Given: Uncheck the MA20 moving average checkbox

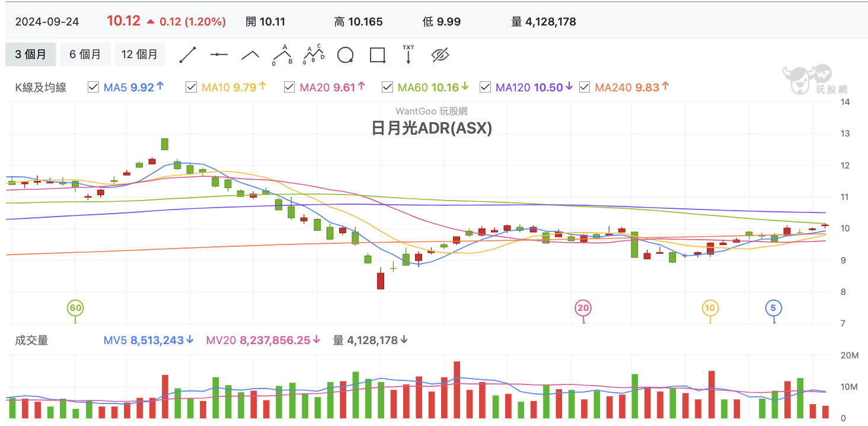Looking at the screenshot, I should 289,87.
